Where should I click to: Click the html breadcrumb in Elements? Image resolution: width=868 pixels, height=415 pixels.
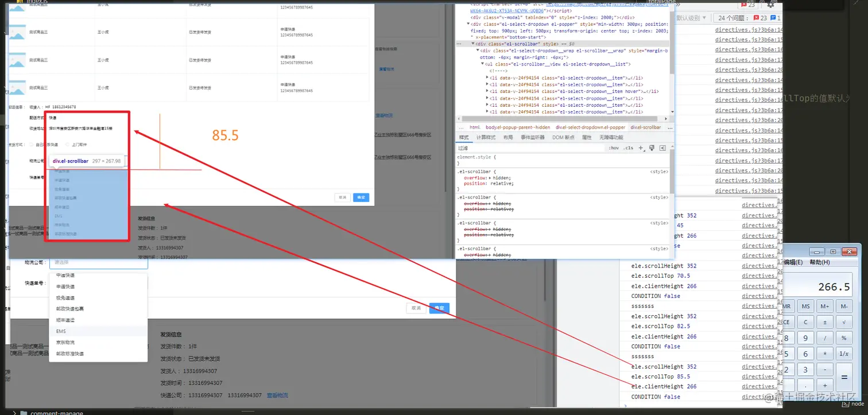click(x=475, y=127)
